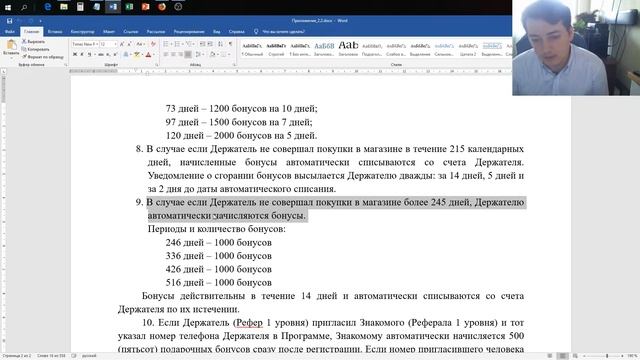The height and width of the screenshot is (360, 640).
Task: Apply the Strong (Строгий) style
Action: click(276, 49)
